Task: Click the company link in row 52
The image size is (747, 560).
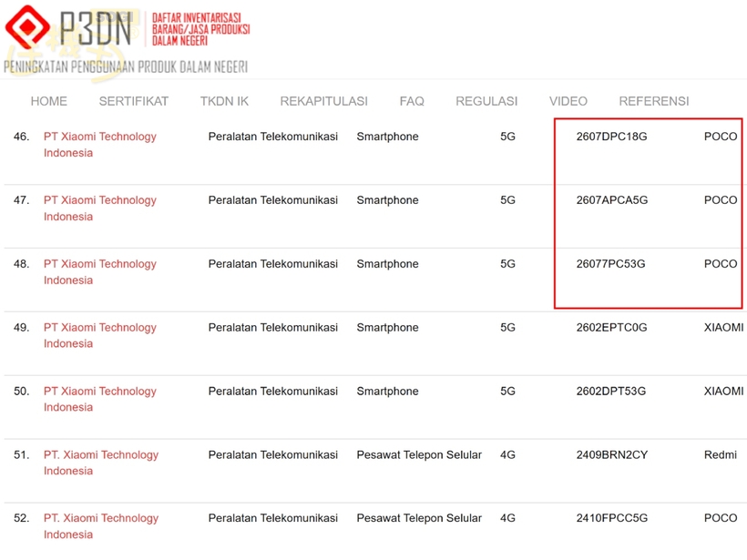Action: pyautogui.click(x=101, y=526)
